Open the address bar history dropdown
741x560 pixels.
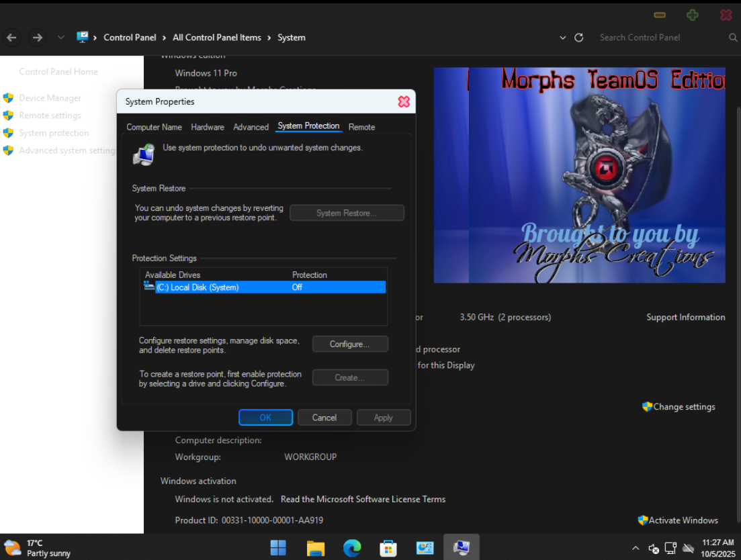[563, 38]
